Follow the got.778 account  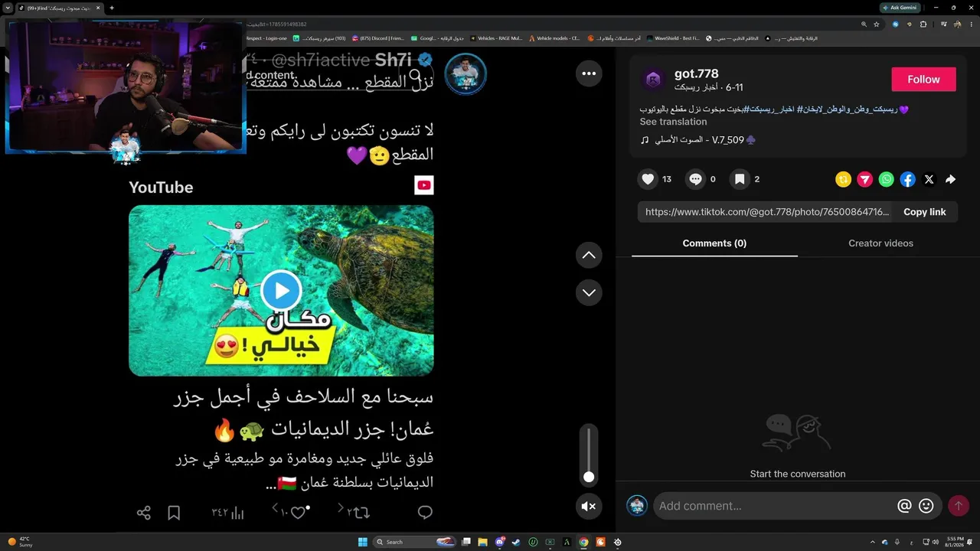pyautogui.click(x=923, y=80)
